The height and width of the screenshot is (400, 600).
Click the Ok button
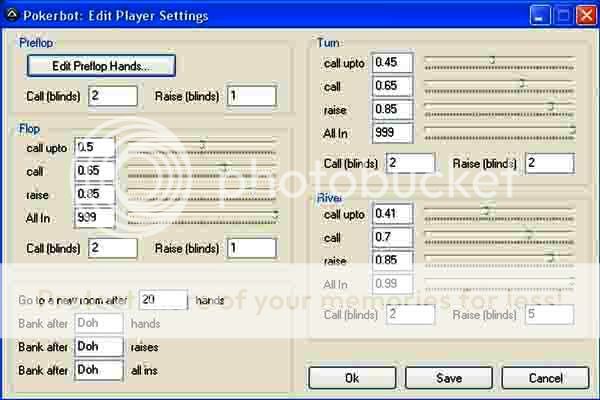pyautogui.click(x=352, y=378)
